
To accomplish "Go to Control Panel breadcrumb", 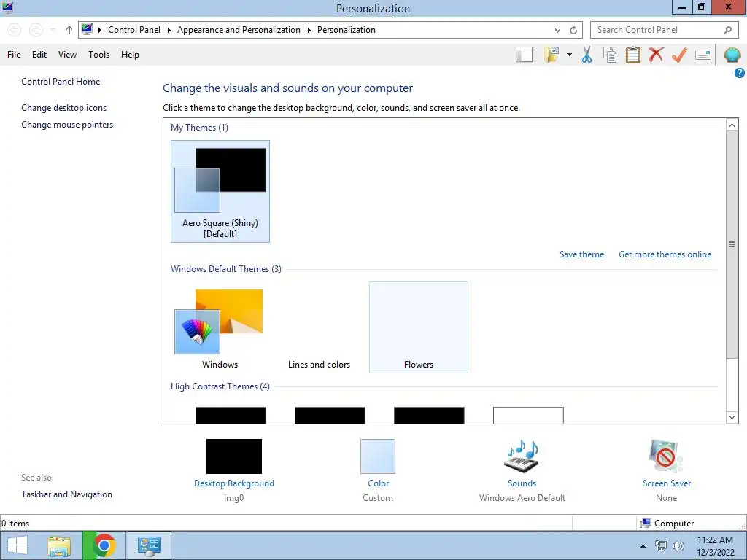I will tap(134, 29).
